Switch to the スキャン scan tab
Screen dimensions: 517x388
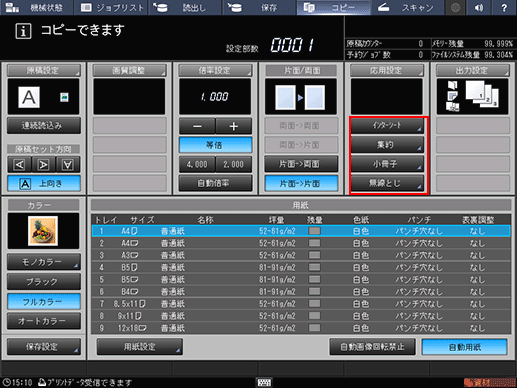[x=407, y=7]
